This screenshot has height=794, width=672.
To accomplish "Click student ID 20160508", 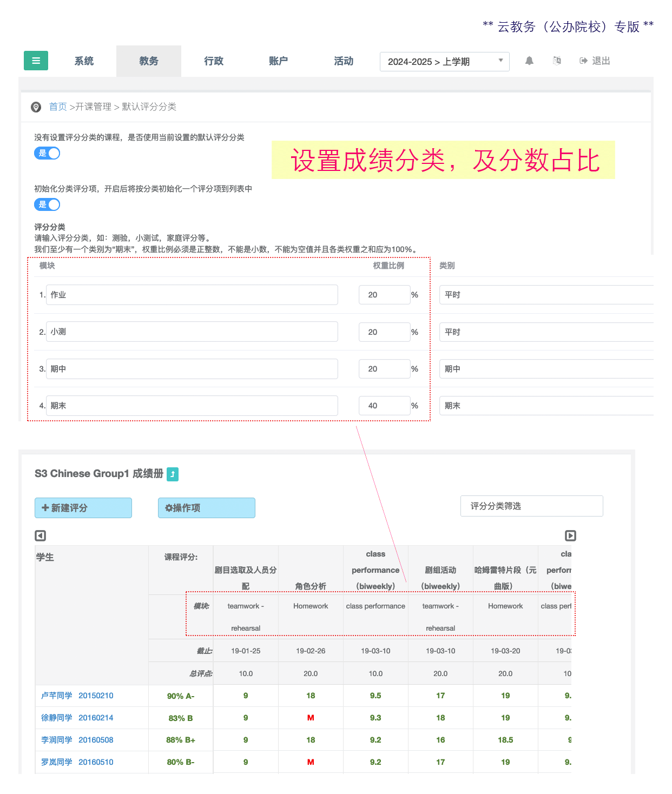I will pos(96,740).
